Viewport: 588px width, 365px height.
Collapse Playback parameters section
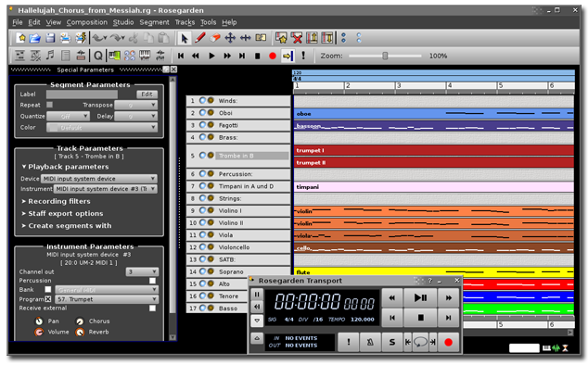pyautogui.click(x=65, y=167)
